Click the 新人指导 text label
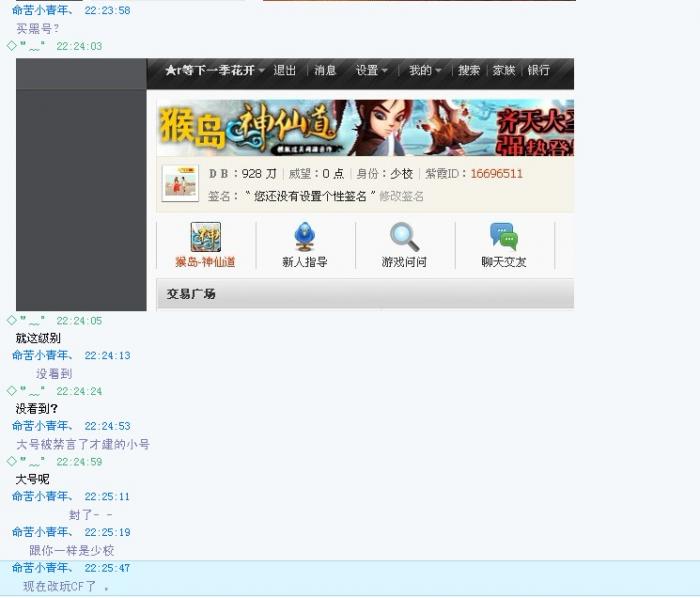This screenshot has width=700, height=598. 305,262
